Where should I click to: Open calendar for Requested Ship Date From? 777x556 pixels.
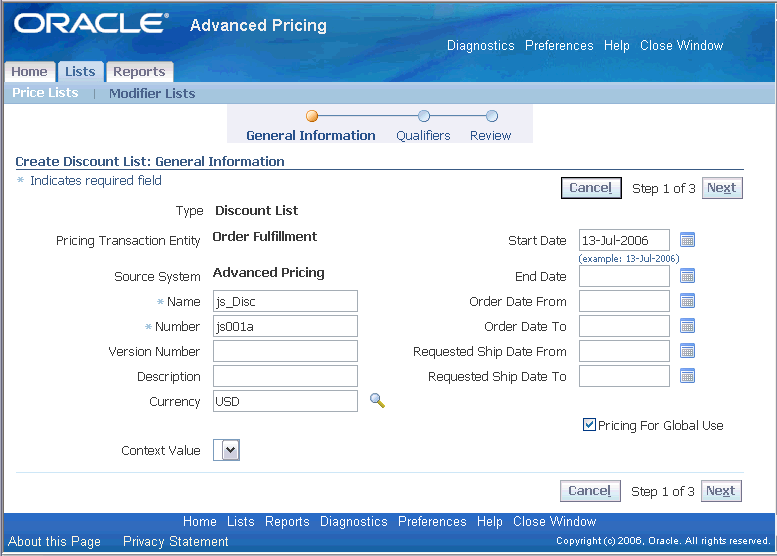[x=687, y=351]
